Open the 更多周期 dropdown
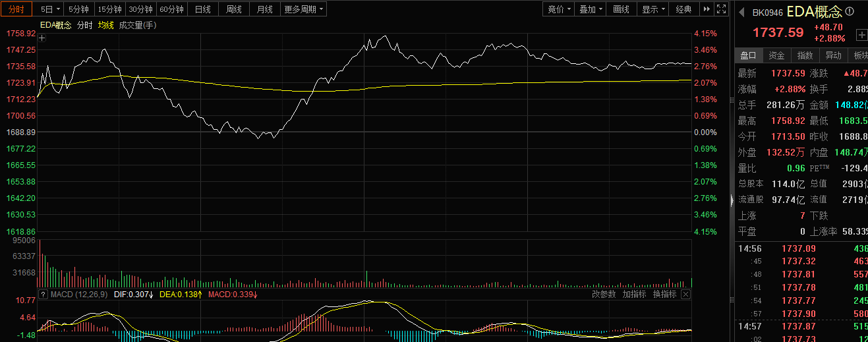The width and height of the screenshot is (868, 342). pos(303,9)
